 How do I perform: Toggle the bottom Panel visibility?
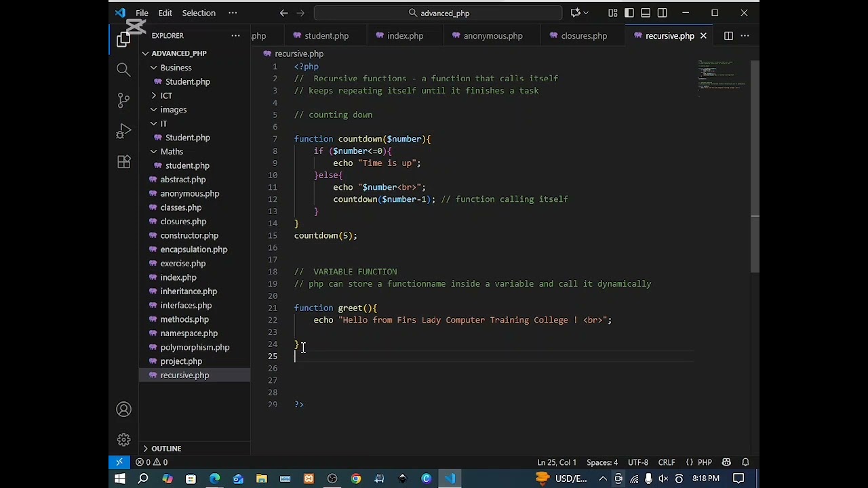[x=646, y=13]
